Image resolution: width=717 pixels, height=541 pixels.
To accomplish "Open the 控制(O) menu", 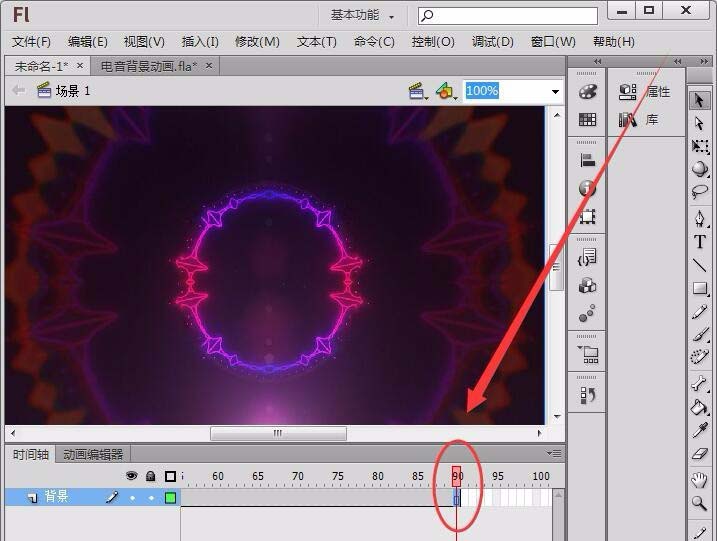I will pyautogui.click(x=433, y=42).
